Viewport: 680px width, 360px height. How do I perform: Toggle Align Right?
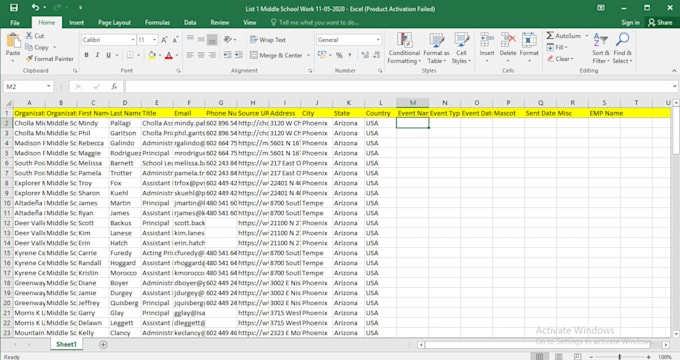pyautogui.click(x=212, y=55)
